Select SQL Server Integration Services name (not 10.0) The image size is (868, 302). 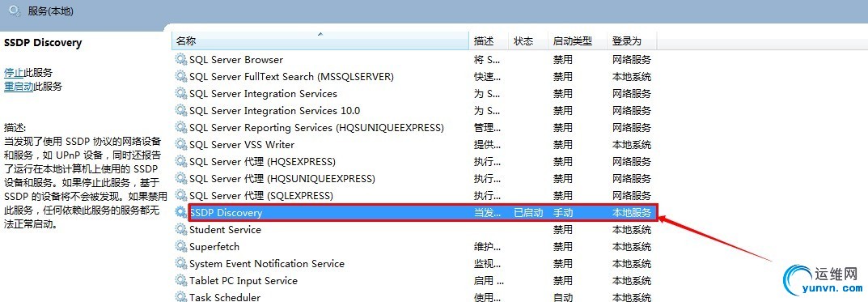tap(263, 94)
